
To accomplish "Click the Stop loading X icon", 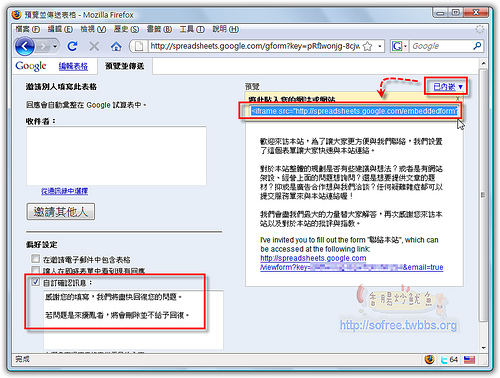I will coord(94,46).
